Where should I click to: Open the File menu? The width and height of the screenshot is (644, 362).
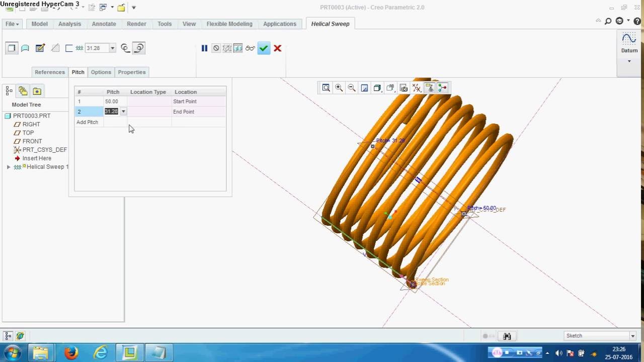[12, 24]
